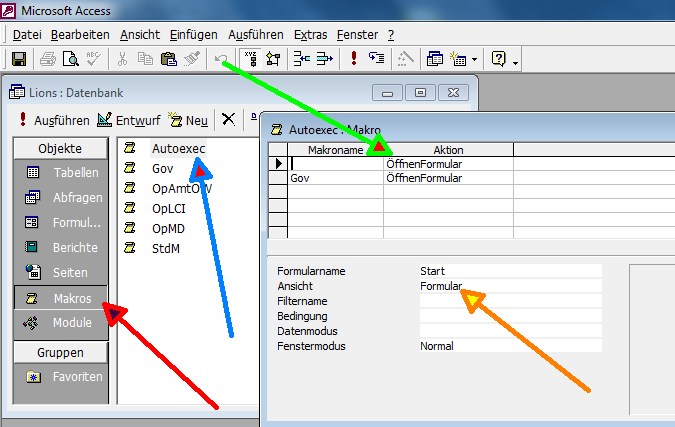Select Abfragen in the Objects bar
This screenshot has height=427, width=675.
pos(61,198)
